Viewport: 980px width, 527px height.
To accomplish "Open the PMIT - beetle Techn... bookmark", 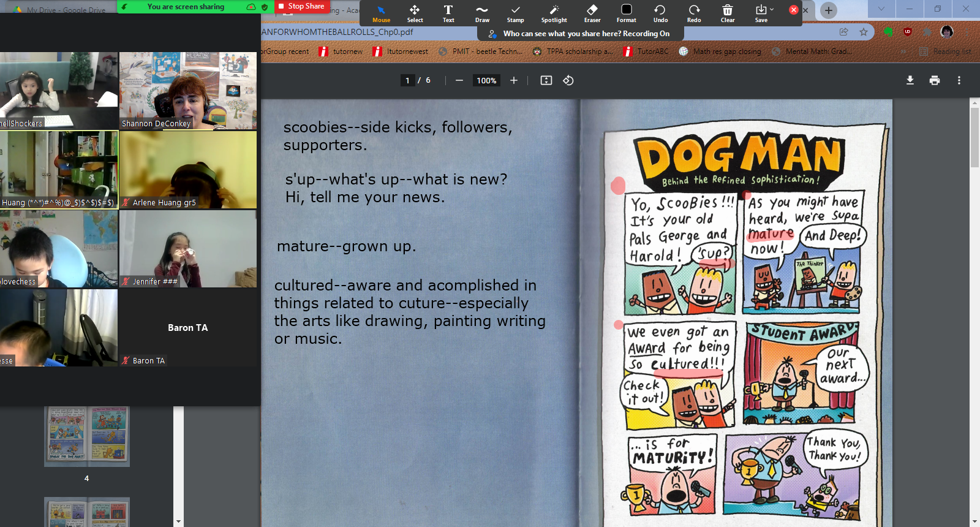I will point(481,51).
